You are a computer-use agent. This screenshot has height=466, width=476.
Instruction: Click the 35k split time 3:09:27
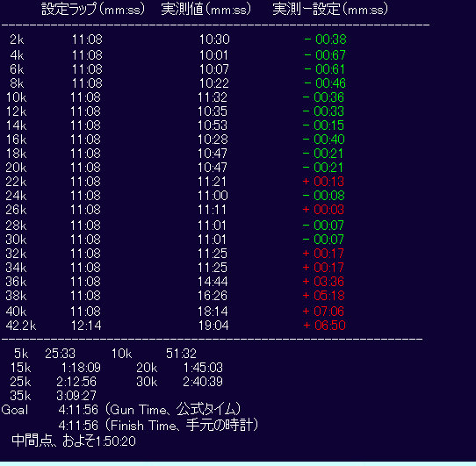coord(76,396)
